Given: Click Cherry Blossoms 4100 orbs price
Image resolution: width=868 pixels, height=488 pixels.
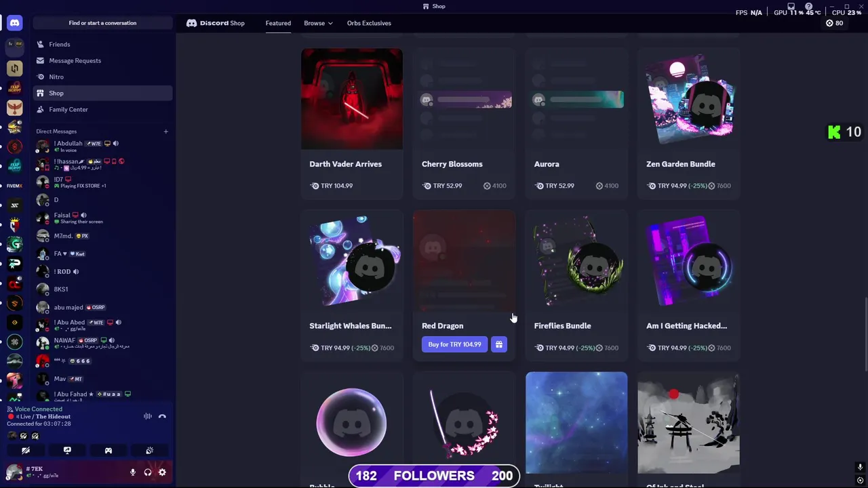Looking at the screenshot, I should point(495,186).
